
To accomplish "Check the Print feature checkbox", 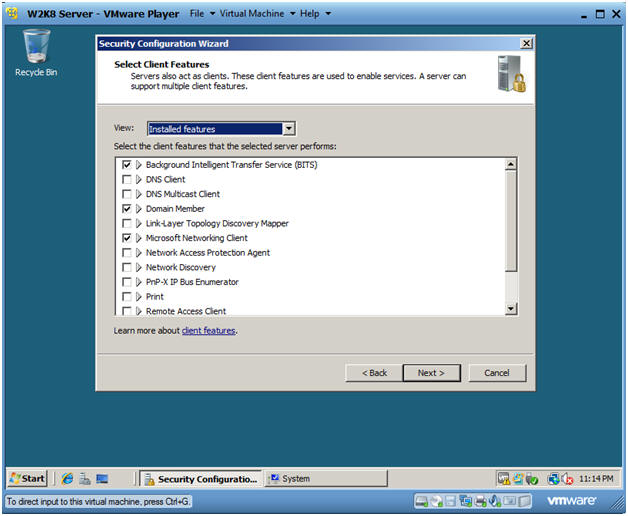I will click(x=127, y=296).
